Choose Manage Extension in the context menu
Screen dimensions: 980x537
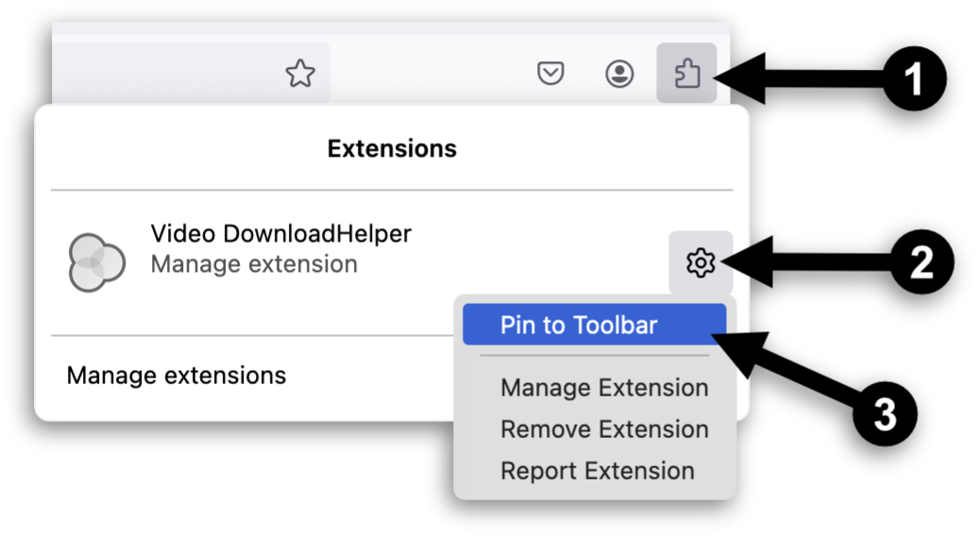pyautogui.click(x=604, y=388)
